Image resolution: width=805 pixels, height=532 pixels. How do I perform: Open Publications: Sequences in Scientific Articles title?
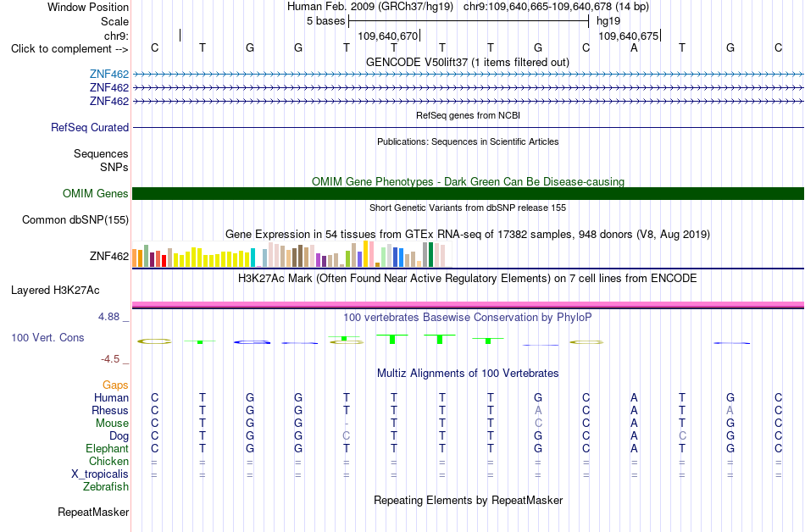coord(468,141)
